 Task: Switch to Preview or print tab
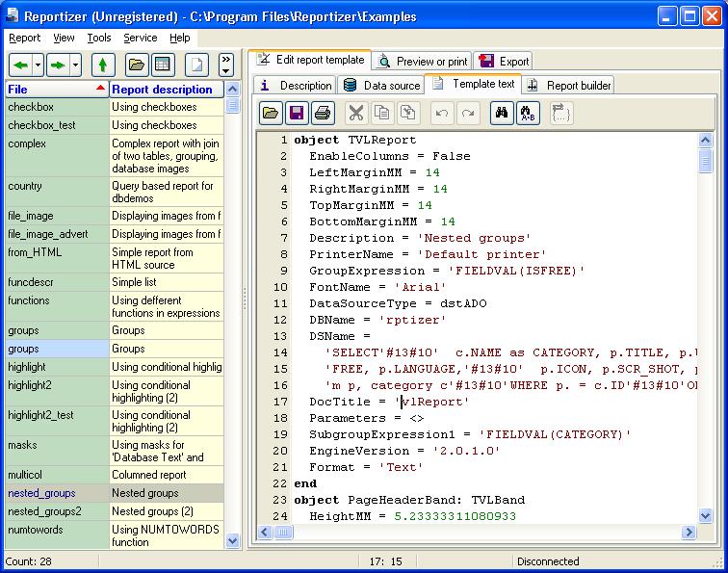[422, 62]
